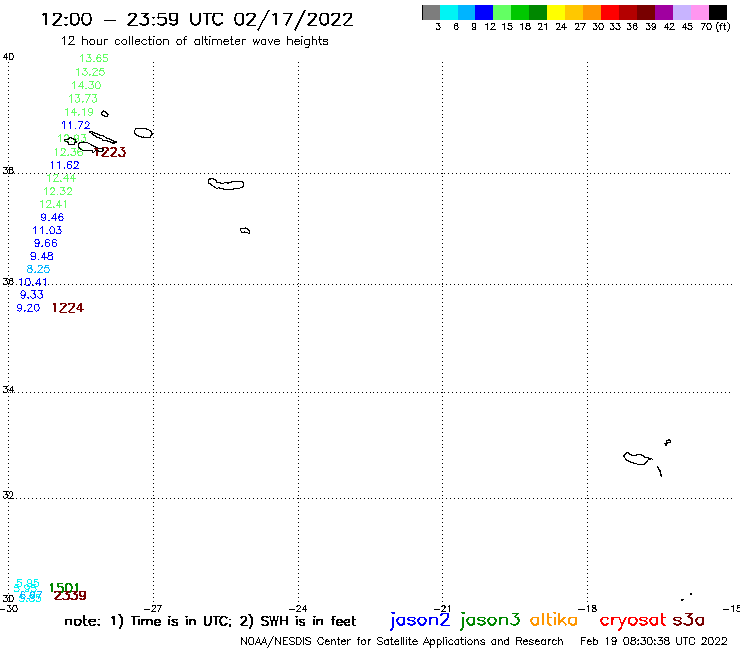Click the black swatch ending the color scale

click(x=718, y=12)
